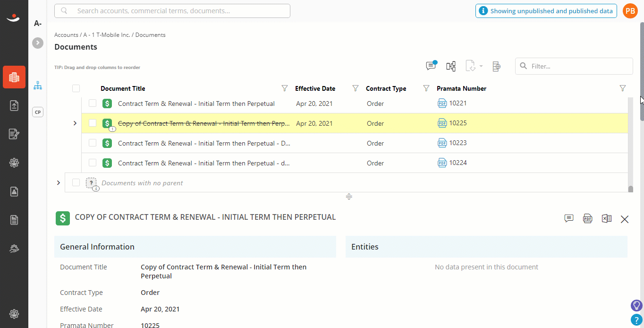644x328 pixels.
Task: Open the Pramata Number column filter
Action: (622, 88)
